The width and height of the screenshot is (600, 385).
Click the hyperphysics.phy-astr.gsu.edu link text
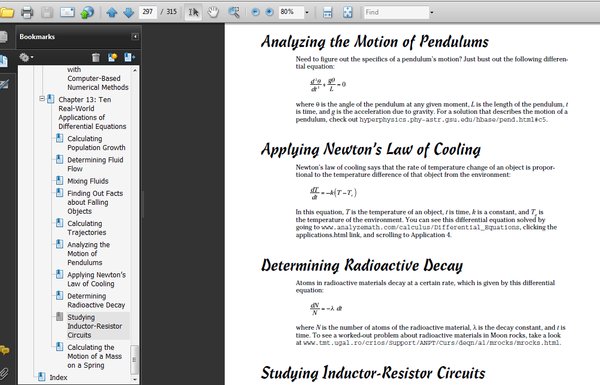click(453, 120)
